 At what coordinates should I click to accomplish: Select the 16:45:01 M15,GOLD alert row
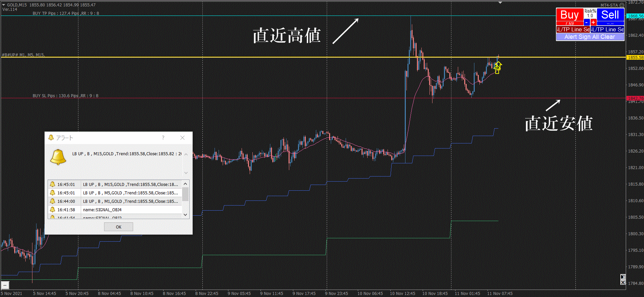(x=115, y=184)
